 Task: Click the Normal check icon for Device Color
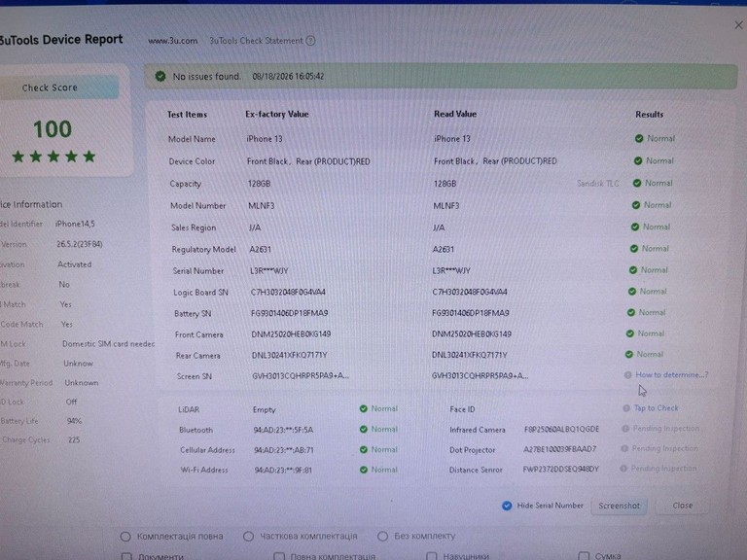click(x=638, y=161)
